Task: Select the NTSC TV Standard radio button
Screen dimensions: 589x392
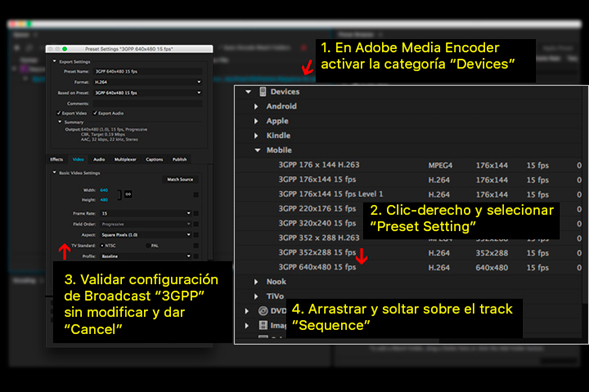Action: pos(102,246)
